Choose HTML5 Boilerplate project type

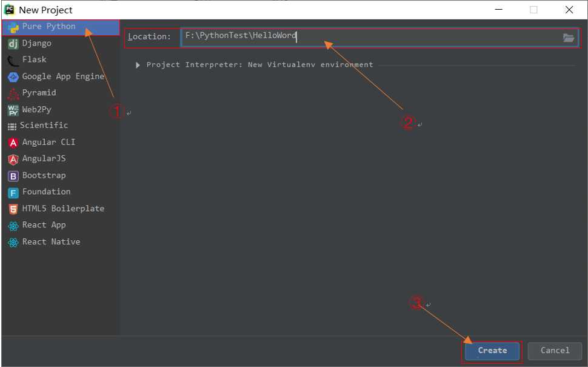click(x=61, y=209)
